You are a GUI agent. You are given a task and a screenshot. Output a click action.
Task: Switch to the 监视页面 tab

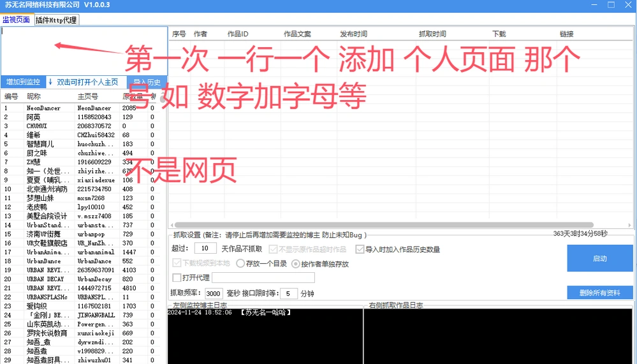click(16, 20)
